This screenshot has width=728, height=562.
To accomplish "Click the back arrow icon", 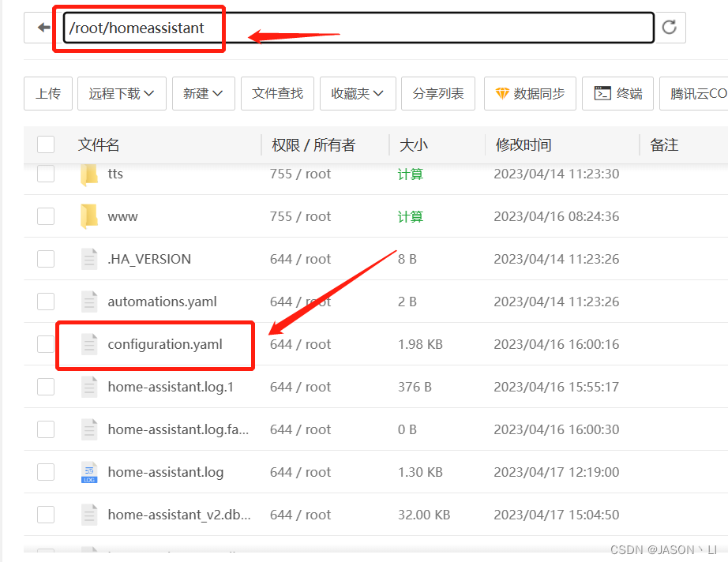I will tap(43, 28).
